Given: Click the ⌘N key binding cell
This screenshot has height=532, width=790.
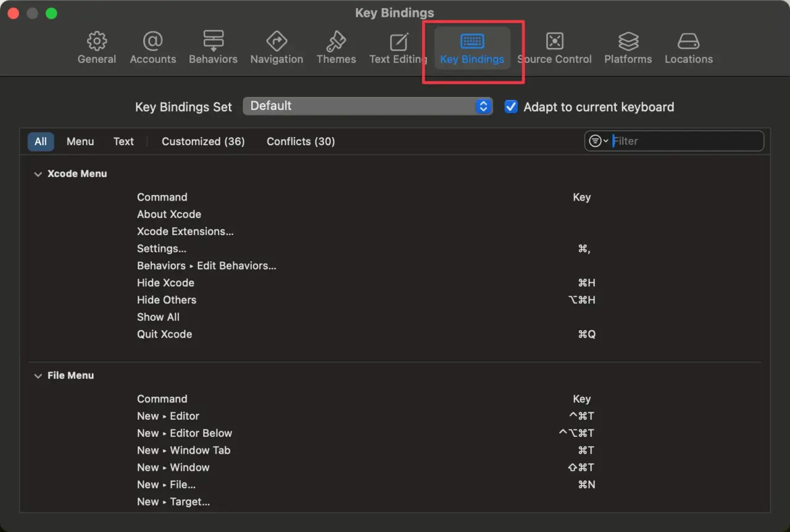Looking at the screenshot, I should (586, 485).
